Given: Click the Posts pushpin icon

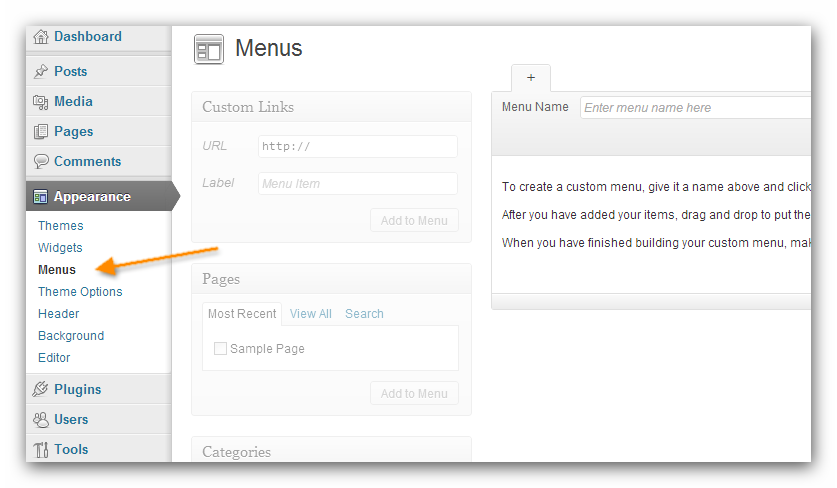Looking at the screenshot, I should coord(41,72).
